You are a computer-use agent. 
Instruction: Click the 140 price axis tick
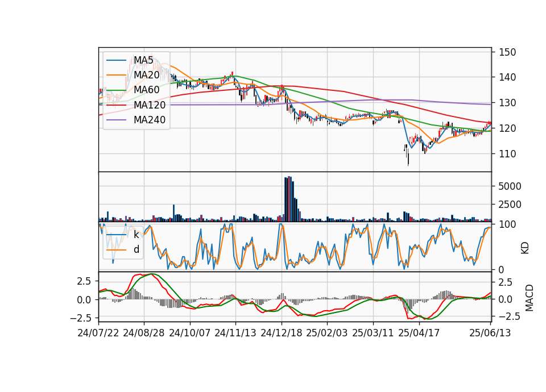[x=507, y=77]
